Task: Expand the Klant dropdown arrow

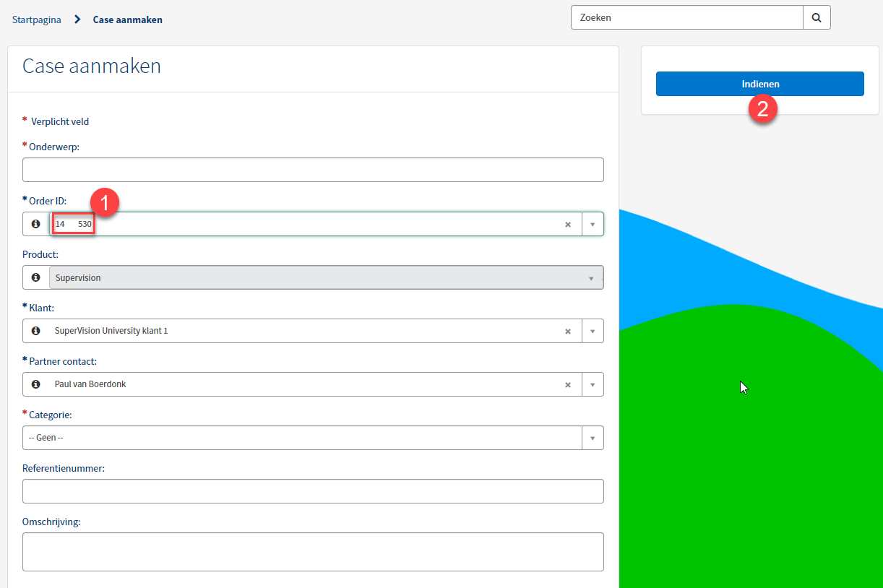Action: point(593,332)
